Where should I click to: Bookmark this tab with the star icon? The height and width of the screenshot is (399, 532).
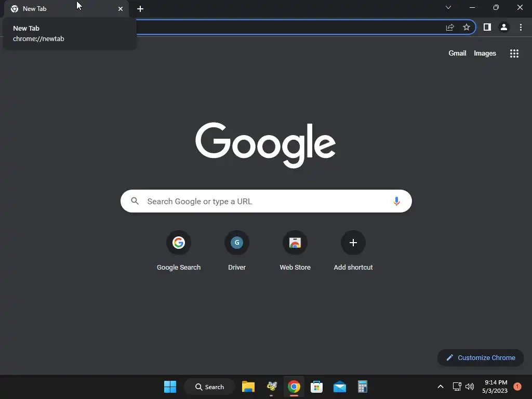tap(467, 27)
